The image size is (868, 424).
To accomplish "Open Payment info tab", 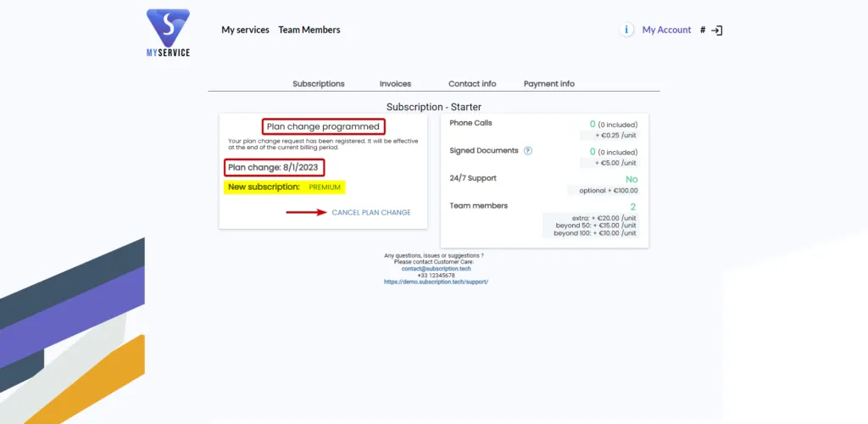I will (549, 84).
